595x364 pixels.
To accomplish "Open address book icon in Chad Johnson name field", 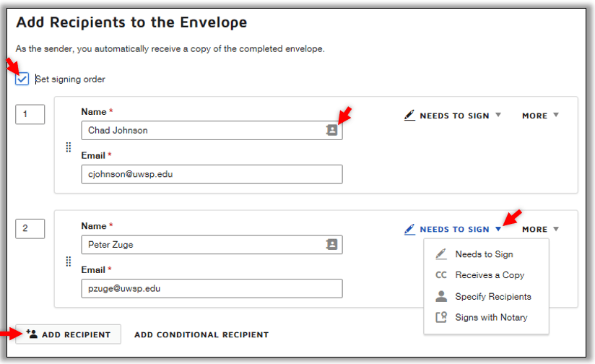I will click(x=331, y=130).
